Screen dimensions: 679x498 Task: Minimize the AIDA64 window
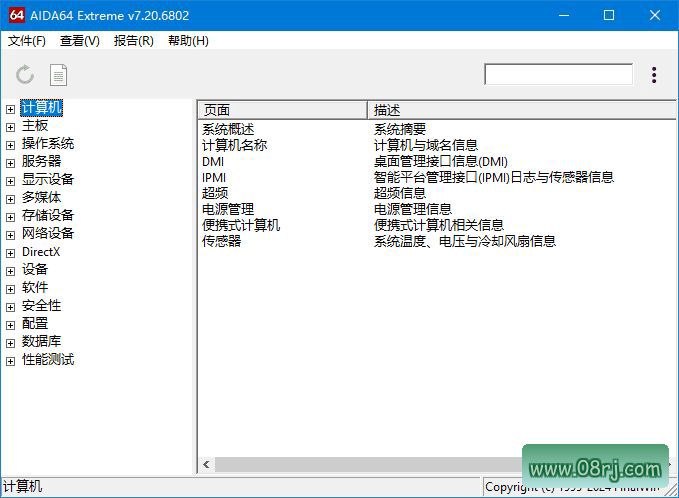564,15
